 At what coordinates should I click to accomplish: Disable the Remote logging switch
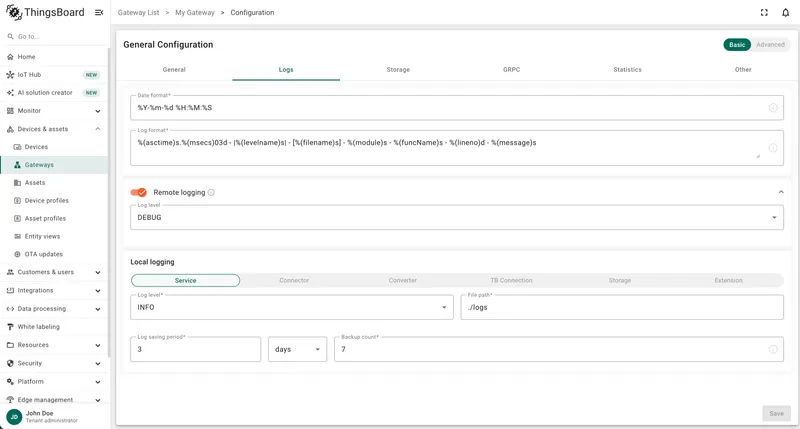point(138,192)
